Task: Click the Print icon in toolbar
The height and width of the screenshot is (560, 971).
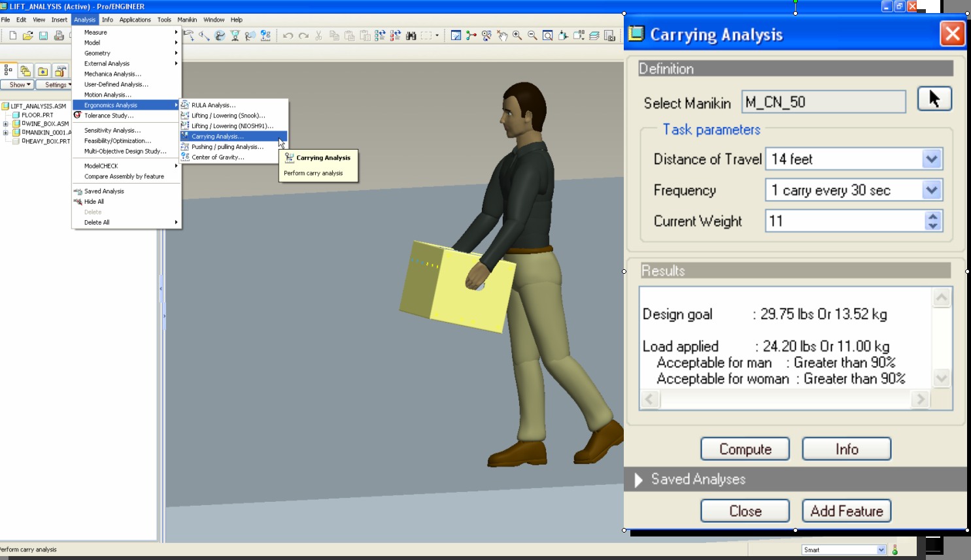Action: pyautogui.click(x=59, y=35)
